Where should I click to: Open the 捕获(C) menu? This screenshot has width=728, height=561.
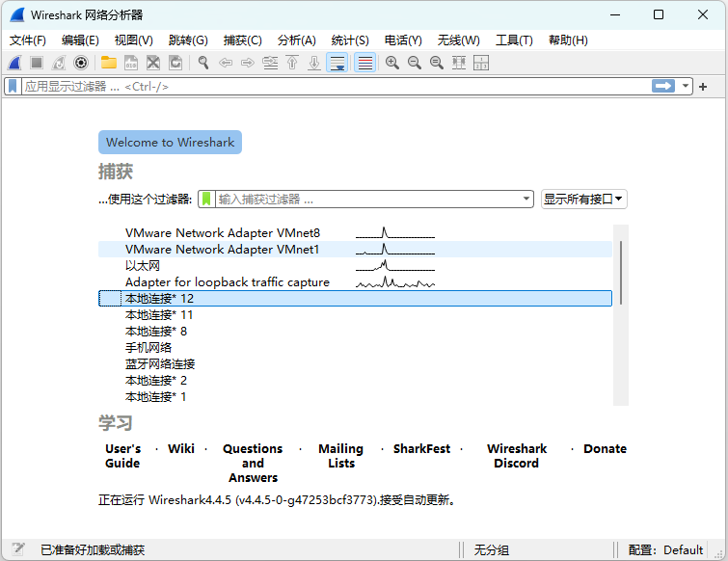tap(242, 40)
